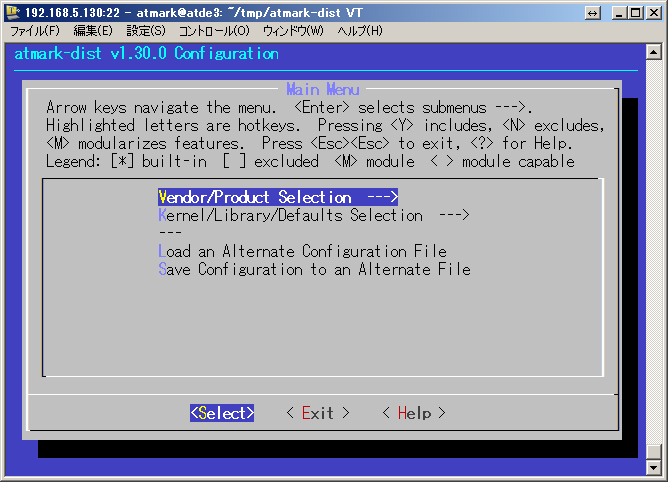Image resolution: width=668 pixels, height=482 pixels.
Task: Click the Tera Term title bar icon
Action: pyautogui.click(x=13, y=12)
